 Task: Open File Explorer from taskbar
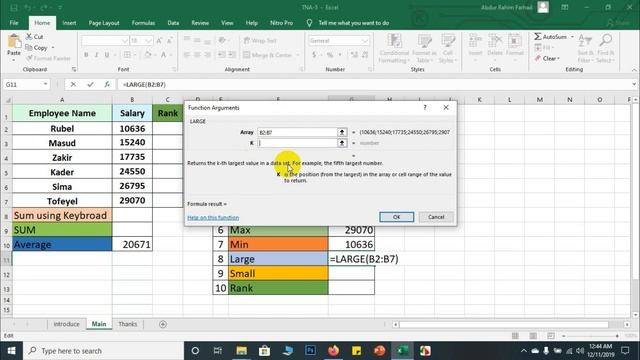click(x=241, y=351)
